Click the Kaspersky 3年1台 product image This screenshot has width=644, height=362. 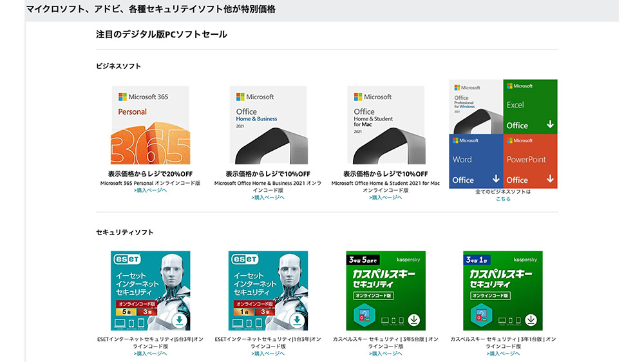tap(503, 291)
